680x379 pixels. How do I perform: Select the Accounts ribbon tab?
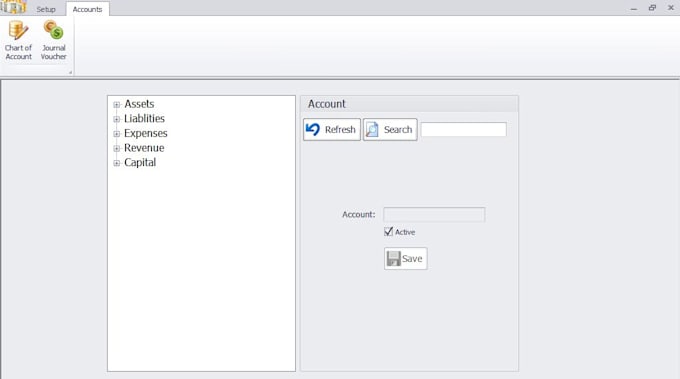click(x=87, y=9)
